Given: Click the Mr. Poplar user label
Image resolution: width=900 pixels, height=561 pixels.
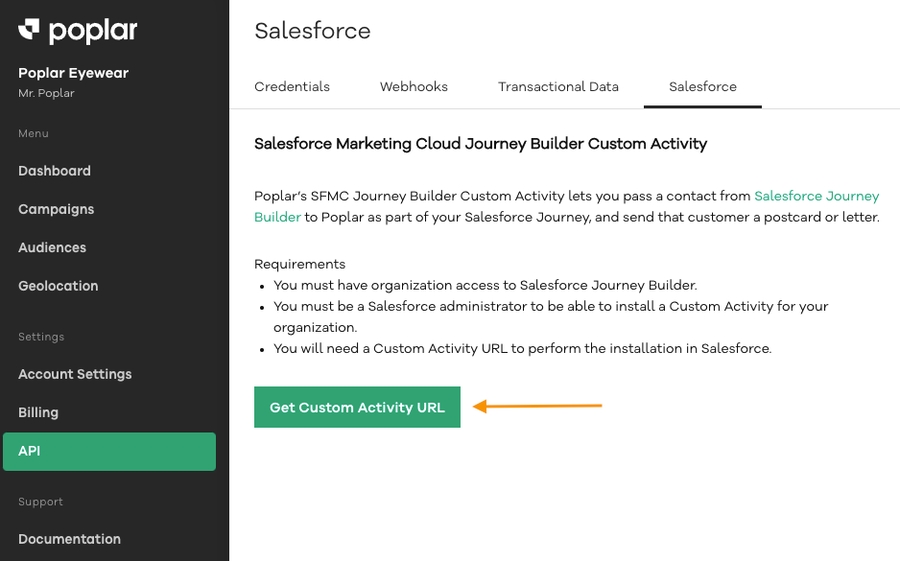Looking at the screenshot, I should click(46, 93).
